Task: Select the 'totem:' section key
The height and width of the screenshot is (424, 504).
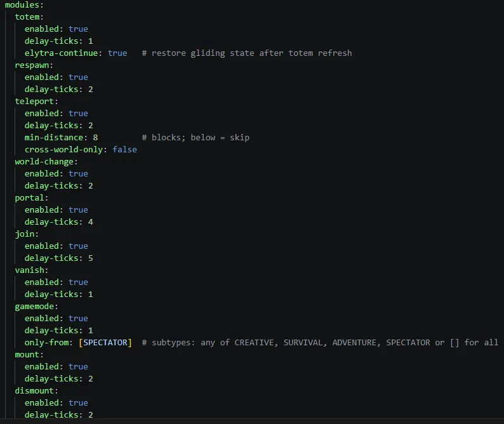Action: pos(29,17)
